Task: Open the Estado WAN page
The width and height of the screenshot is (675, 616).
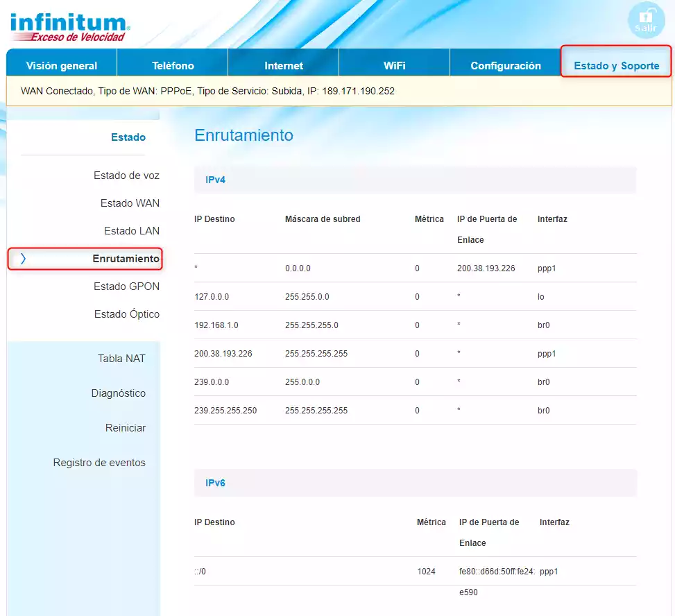Action: 130,203
